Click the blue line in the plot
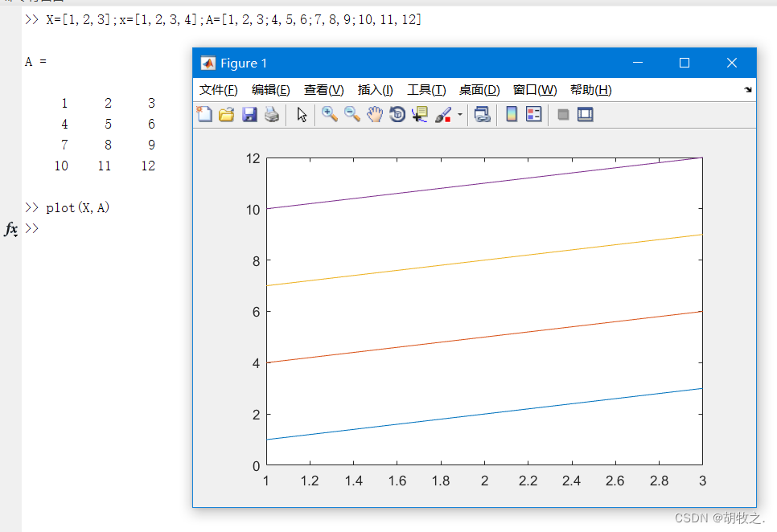Viewport: 777px width, 532px height. (485, 414)
